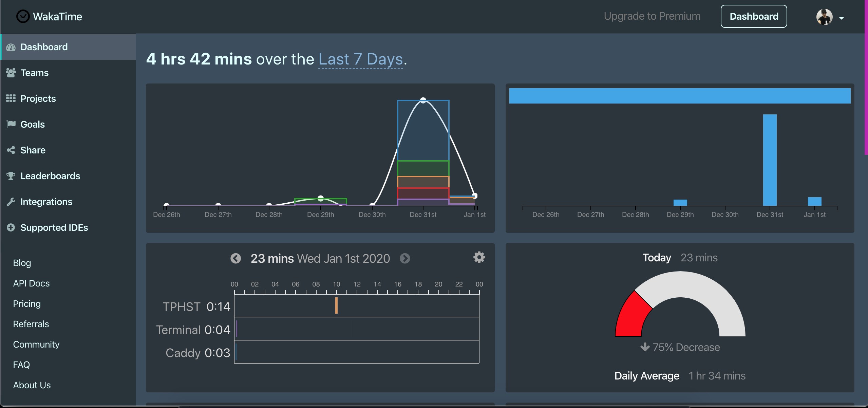Open Goals in the sidebar
The height and width of the screenshot is (408, 868).
(68, 124)
